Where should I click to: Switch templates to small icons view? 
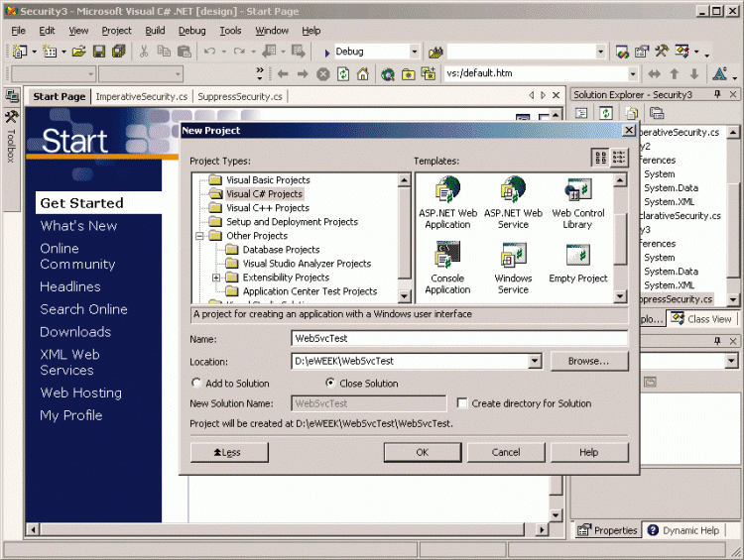tap(619, 158)
